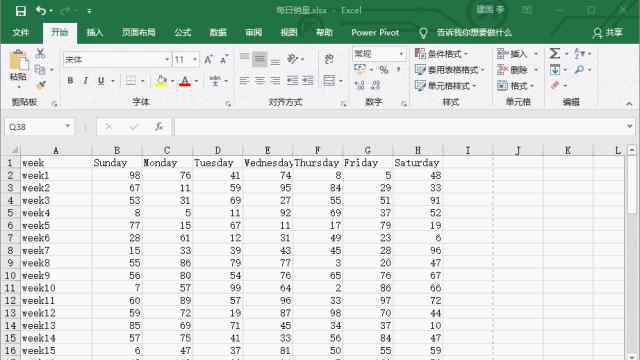The image size is (640, 360).
Task: Open the font name dropdown
Action: tap(167, 60)
